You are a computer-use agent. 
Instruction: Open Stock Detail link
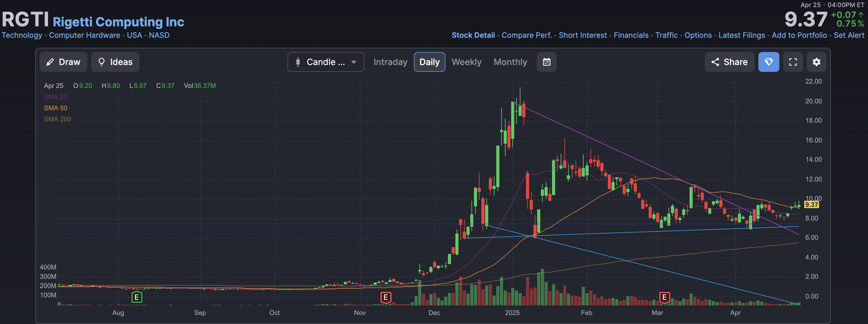pyautogui.click(x=473, y=35)
